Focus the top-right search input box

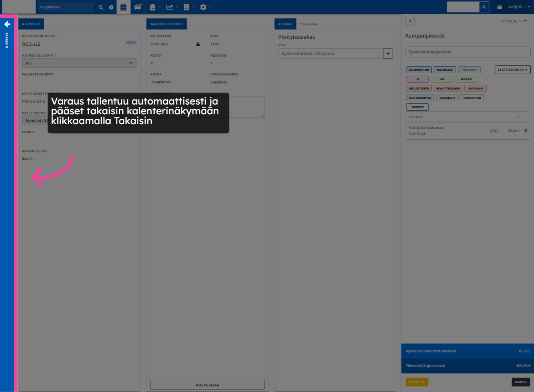coord(463,7)
